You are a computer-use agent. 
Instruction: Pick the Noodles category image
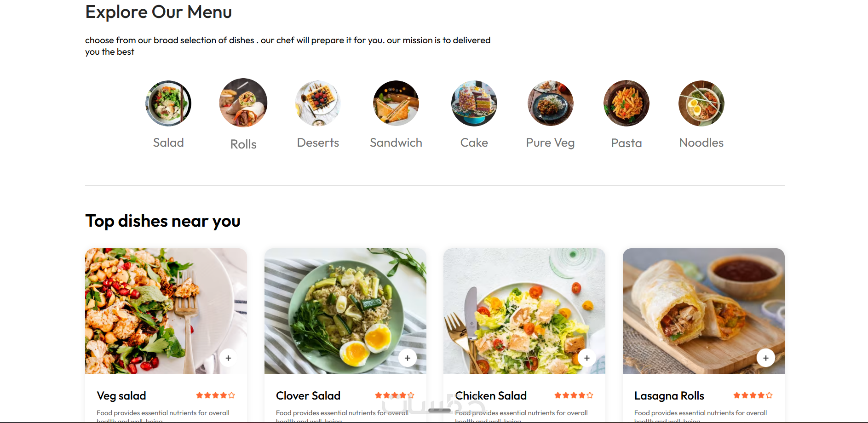701,103
